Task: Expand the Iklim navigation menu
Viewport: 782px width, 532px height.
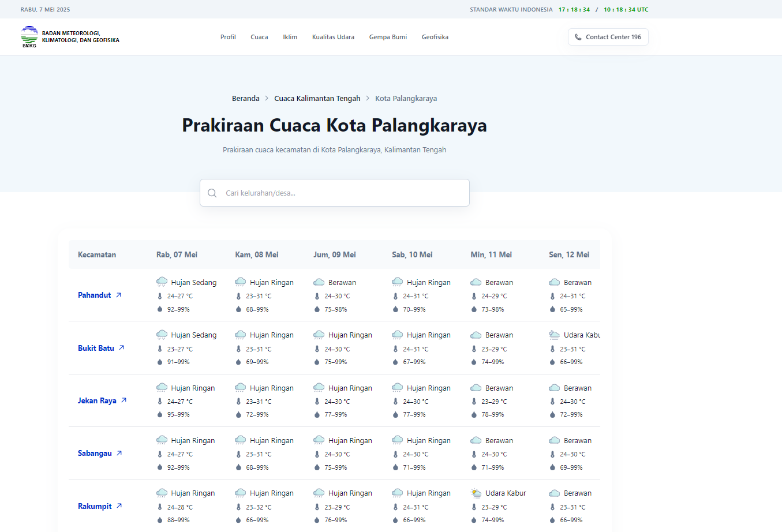Action: [290, 37]
